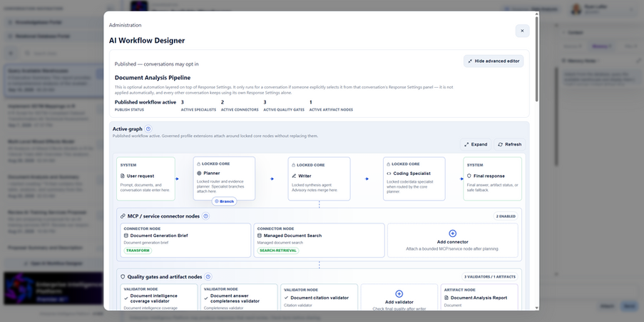Open Document Generation Brief connector node
This screenshot has width=644, height=322.
coord(185,240)
